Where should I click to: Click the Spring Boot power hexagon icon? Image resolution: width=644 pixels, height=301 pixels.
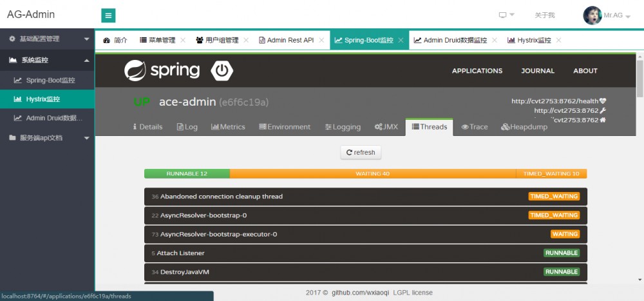222,71
